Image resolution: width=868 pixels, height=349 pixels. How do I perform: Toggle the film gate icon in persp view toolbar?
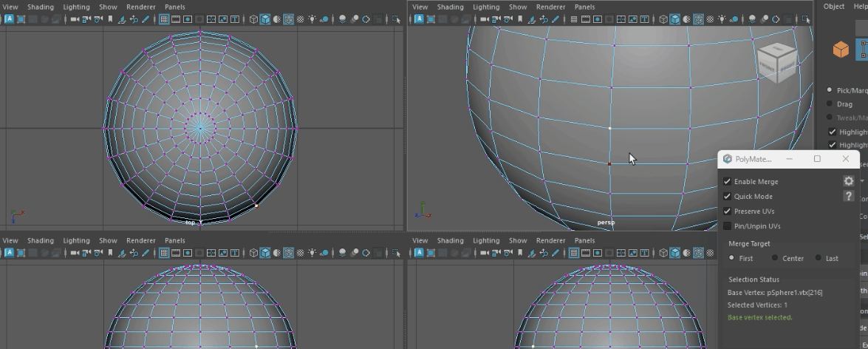tap(585, 19)
